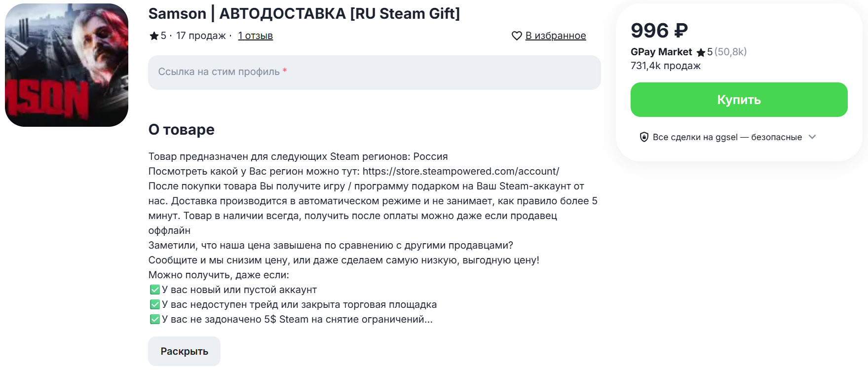This screenshot has height=370, width=868.
Task: Click the В избранное link
Action: [x=556, y=36]
